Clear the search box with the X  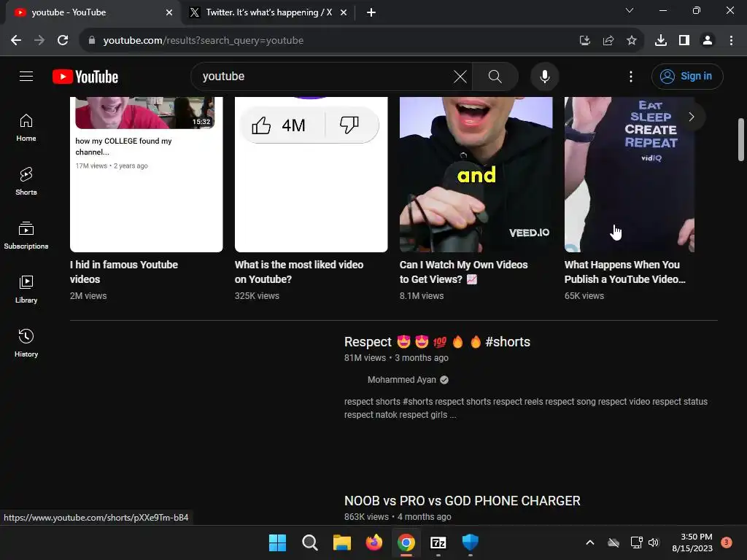(460, 76)
